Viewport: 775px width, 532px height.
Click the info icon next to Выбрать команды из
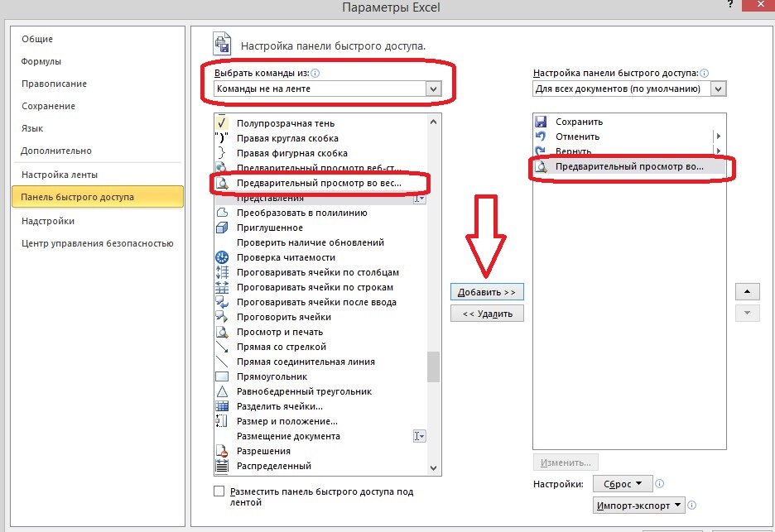tap(315, 73)
